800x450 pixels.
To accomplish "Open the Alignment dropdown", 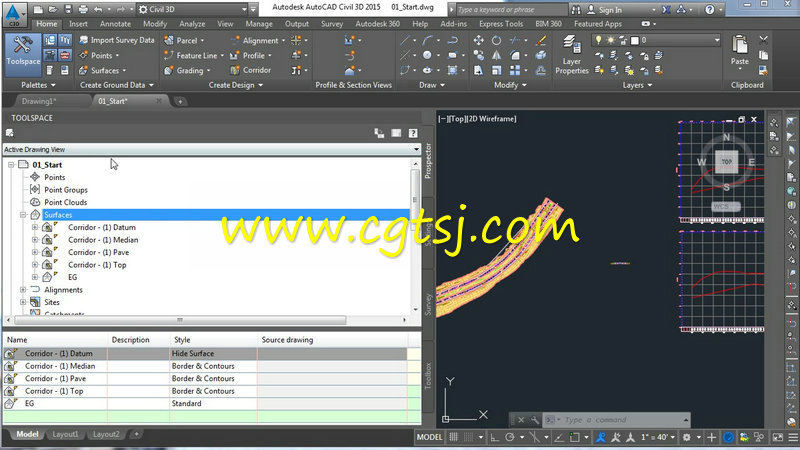I will (258, 40).
